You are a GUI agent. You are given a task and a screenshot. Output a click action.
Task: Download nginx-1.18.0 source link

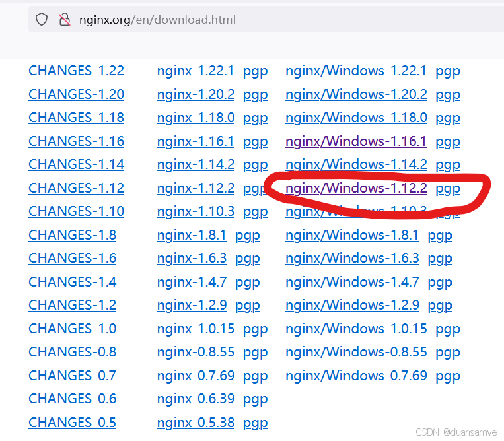(x=196, y=118)
